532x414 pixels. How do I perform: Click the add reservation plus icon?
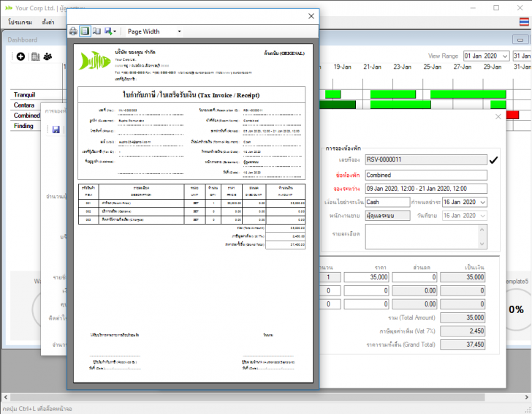click(20, 56)
